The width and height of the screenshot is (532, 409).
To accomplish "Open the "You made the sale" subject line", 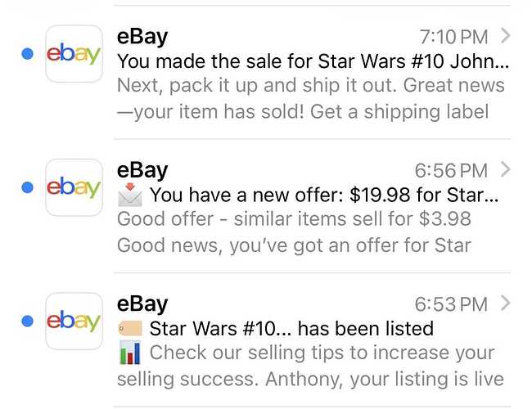I will pos(313,61).
